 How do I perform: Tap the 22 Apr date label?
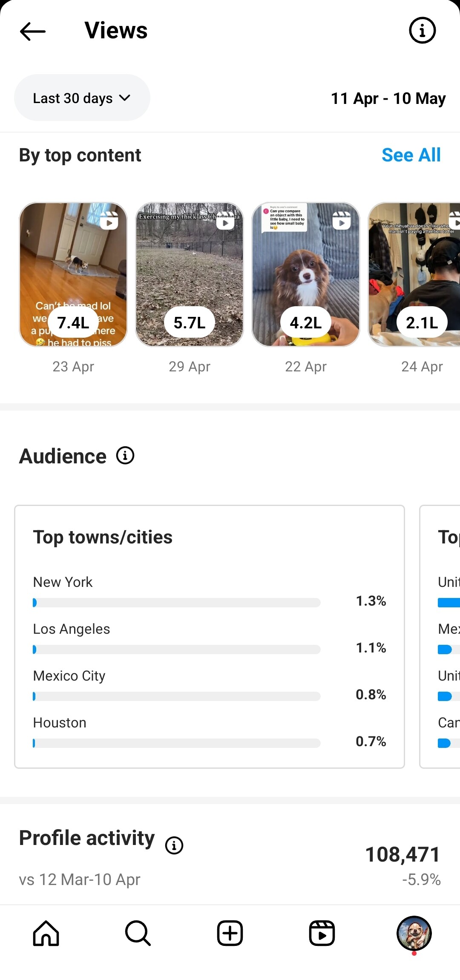[306, 367]
